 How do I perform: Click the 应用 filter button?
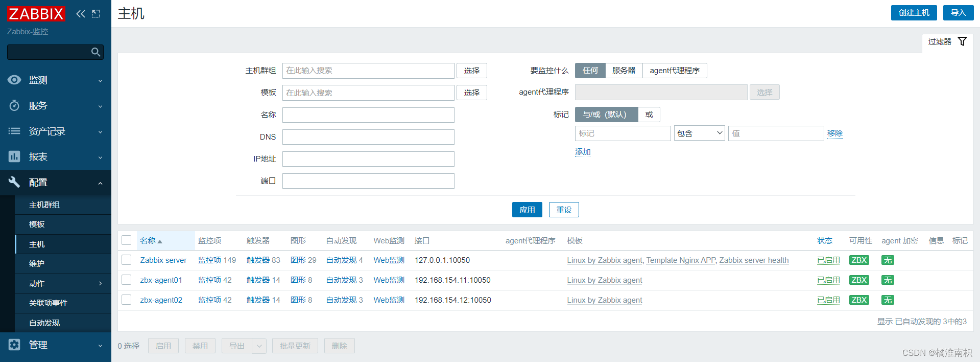click(527, 210)
